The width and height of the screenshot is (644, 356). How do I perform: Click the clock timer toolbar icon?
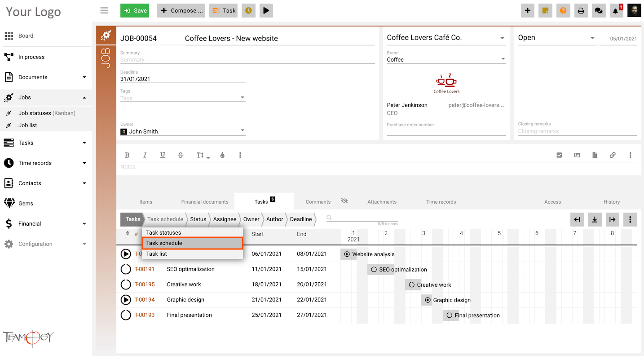point(248,10)
